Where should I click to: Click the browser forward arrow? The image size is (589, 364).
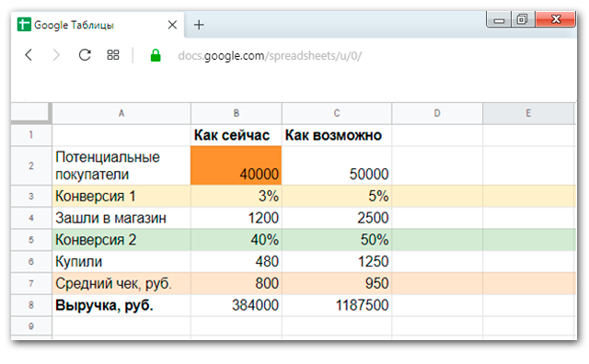(x=56, y=55)
